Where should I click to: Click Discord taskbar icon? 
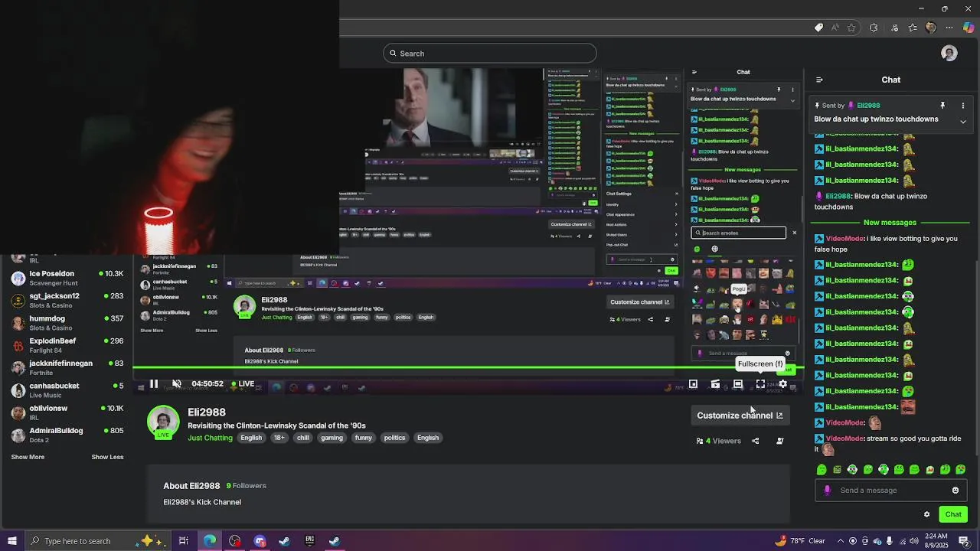[x=260, y=541]
